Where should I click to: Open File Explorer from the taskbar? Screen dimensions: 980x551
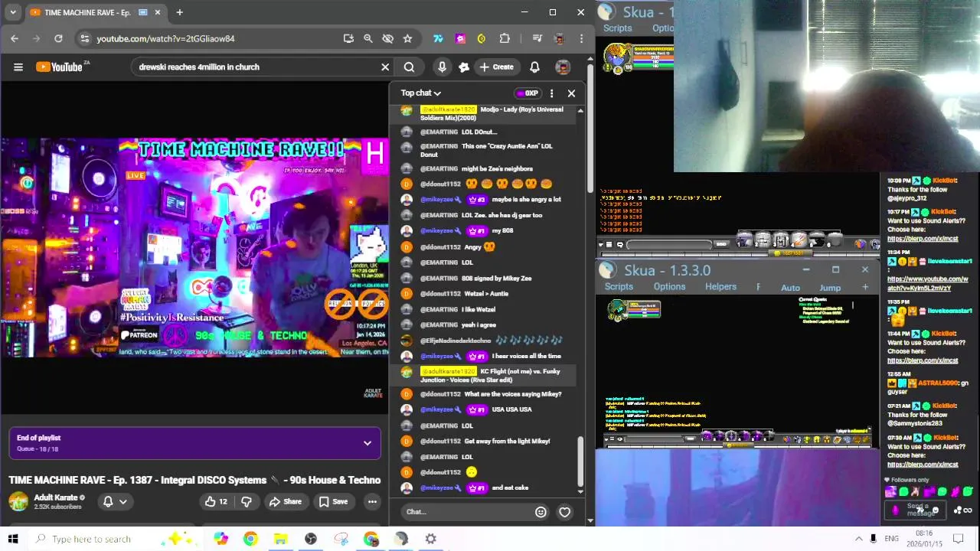tap(280, 539)
